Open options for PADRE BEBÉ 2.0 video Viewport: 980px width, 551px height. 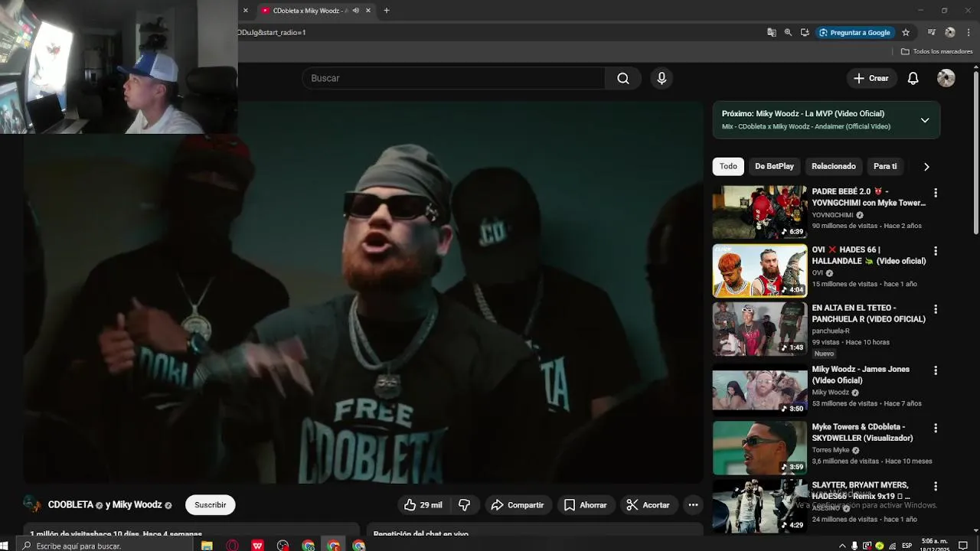[935, 193]
